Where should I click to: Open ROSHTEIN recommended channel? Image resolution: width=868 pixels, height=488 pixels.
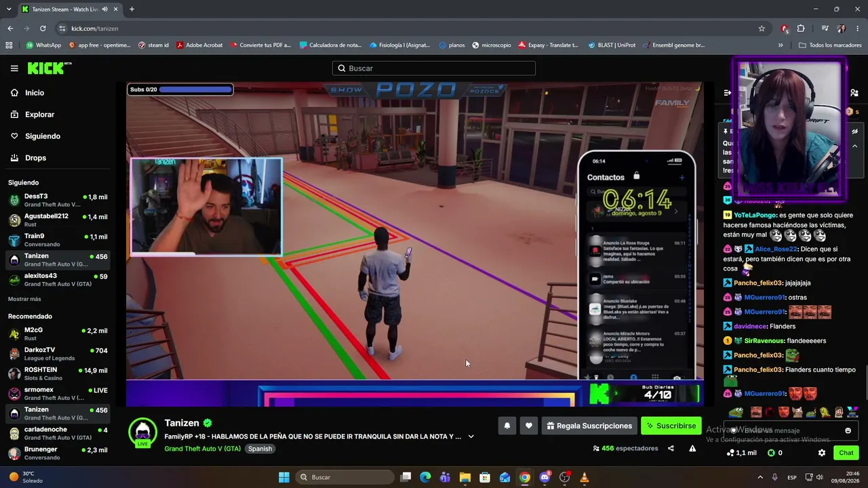[58, 374]
